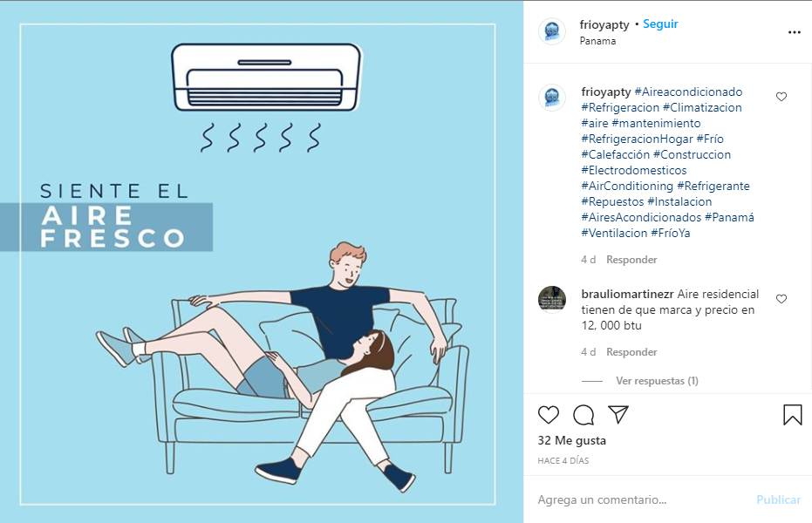Open the Panama location link
The image size is (812, 523).
[x=597, y=41]
